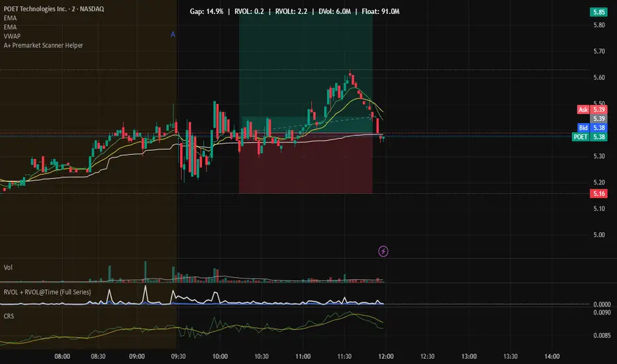This screenshot has width=617, height=364.
Task: Click the Float: 91.0M stat text
Action: [381, 11]
